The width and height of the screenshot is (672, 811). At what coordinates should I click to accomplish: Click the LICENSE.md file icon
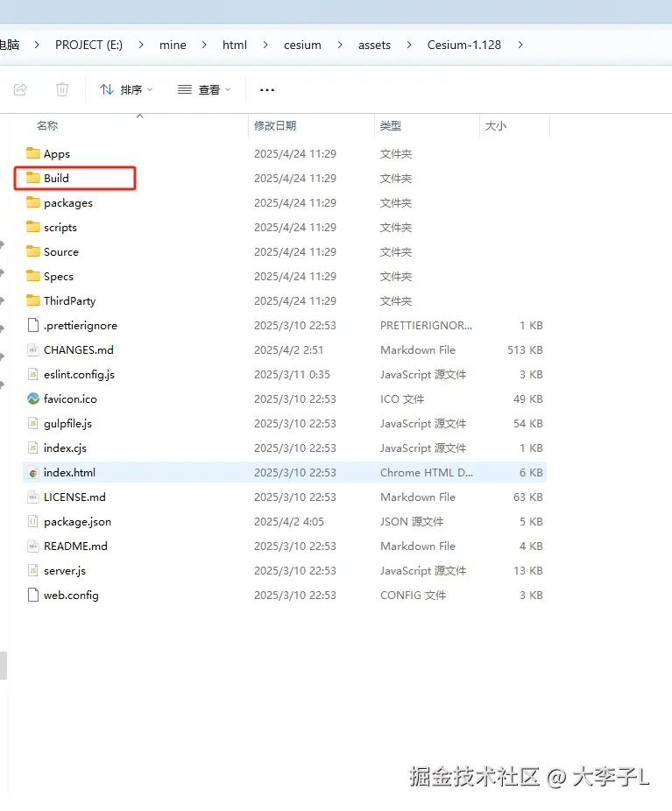[33, 497]
